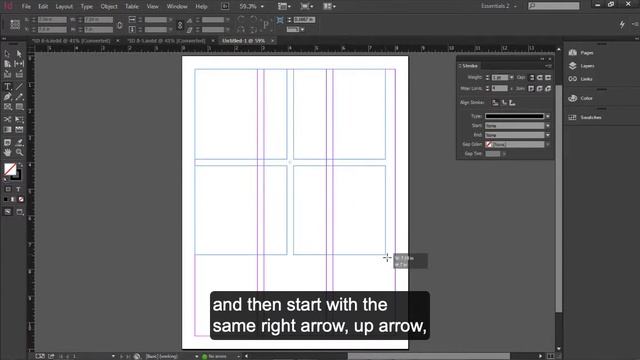Open the Layout menu

(64, 7)
